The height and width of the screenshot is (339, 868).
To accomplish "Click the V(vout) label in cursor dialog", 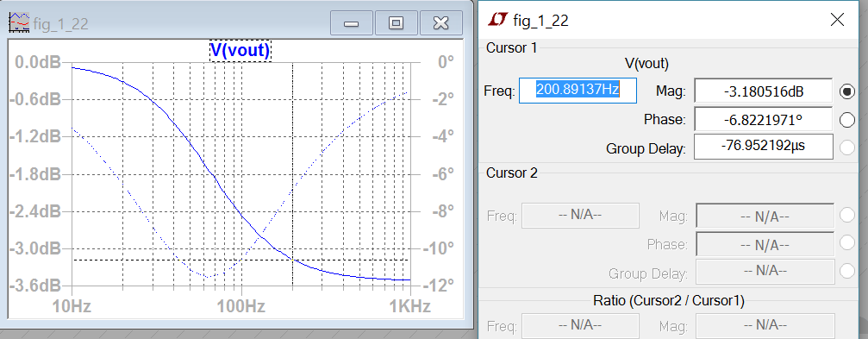I will [646, 64].
